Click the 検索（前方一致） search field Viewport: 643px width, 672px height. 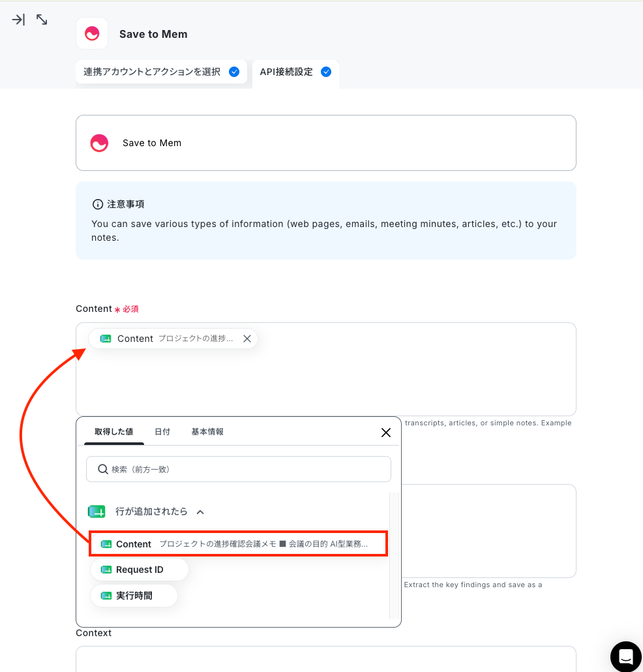click(x=239, y=469)
